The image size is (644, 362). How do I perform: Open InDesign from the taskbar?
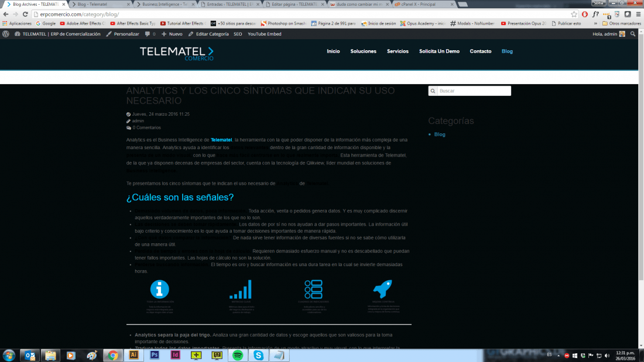(x=176, y=355)
